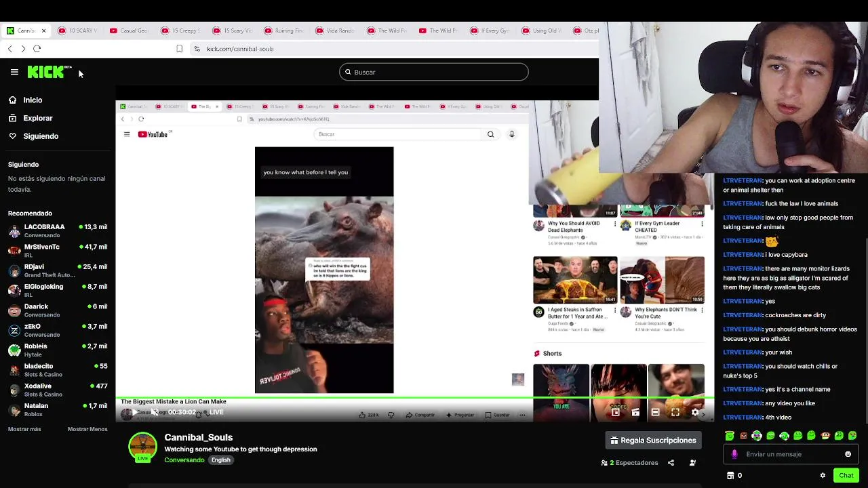Switch to the 'If Every Gym' browser tab

490,30
